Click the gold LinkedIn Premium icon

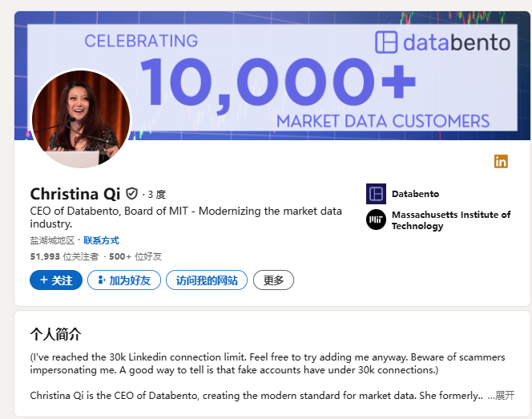[501, 162]
